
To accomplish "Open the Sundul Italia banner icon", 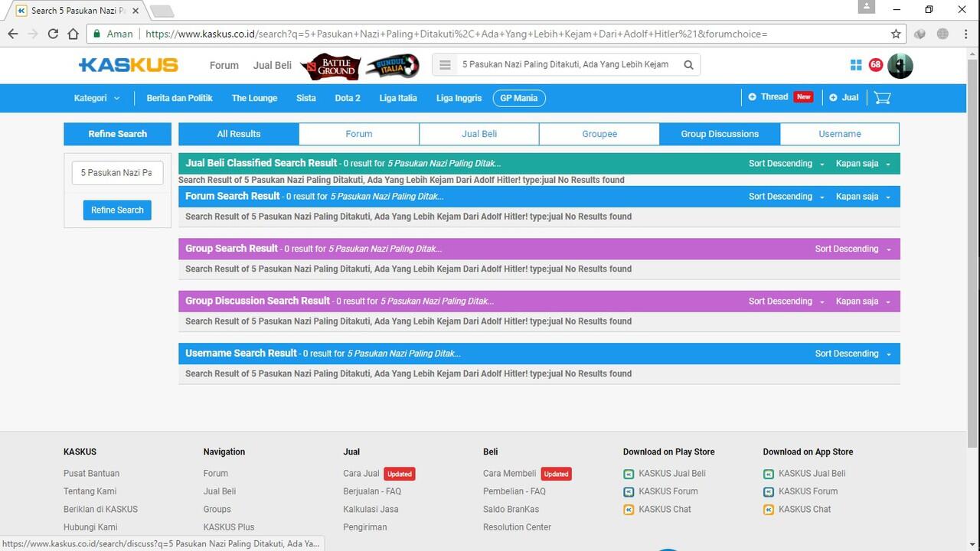I will coord(392,66).
